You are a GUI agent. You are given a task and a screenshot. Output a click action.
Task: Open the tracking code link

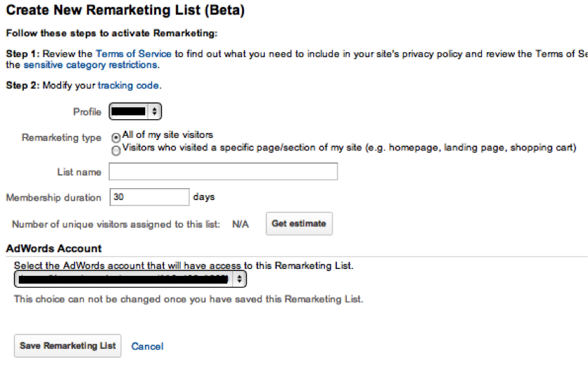(x=128, y=86)
